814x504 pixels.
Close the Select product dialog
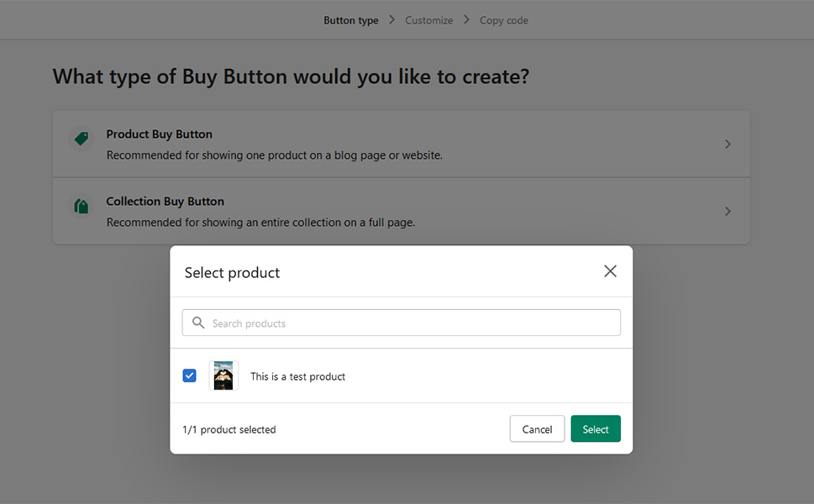(x=610, y=271)
